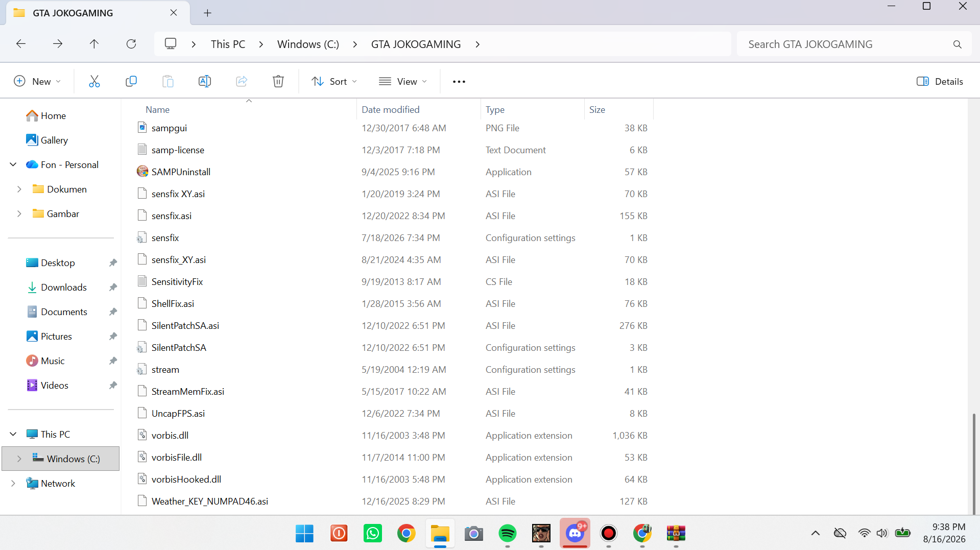This screenshot has height=550, width=980.
Task: Open a new tab with plus button
Action: click(207, 13)
